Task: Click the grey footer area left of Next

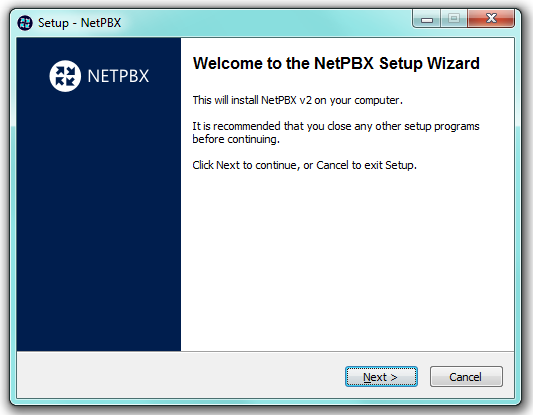Action: pyautogui.click(x=180, y=376)
